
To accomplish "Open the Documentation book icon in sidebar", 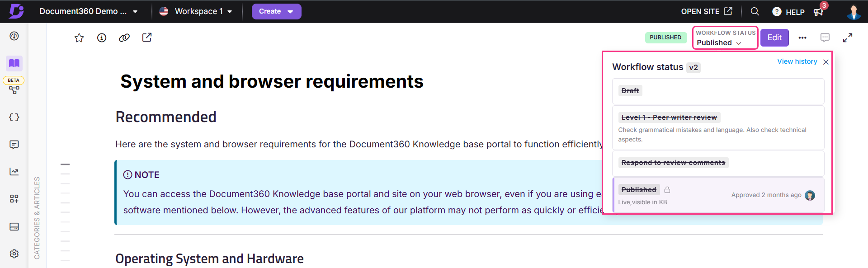I will 14,63.
